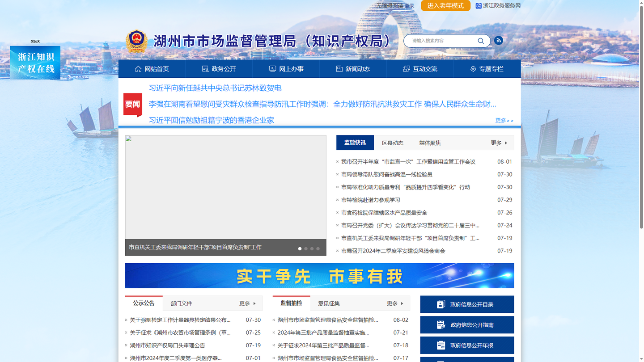This screenshot has height=362, width=644.
Task: Switch to the 监督抽检 tab
Action: tap(291, 303)
